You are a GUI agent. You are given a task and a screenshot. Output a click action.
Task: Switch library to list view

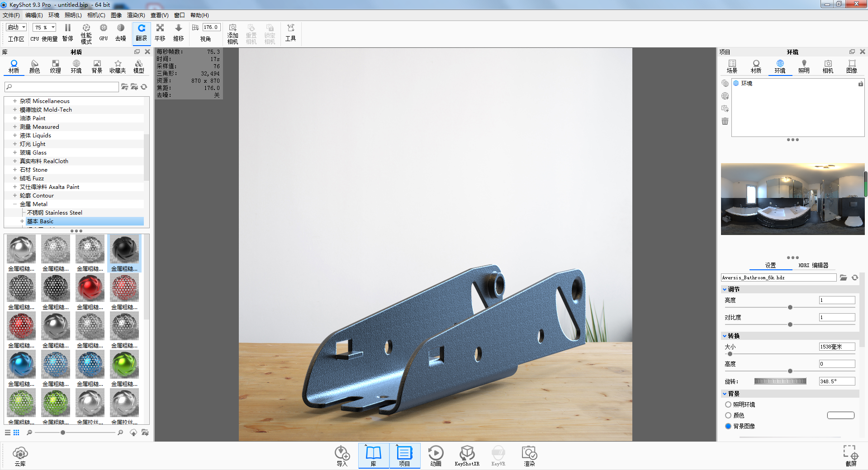[8, 432]
